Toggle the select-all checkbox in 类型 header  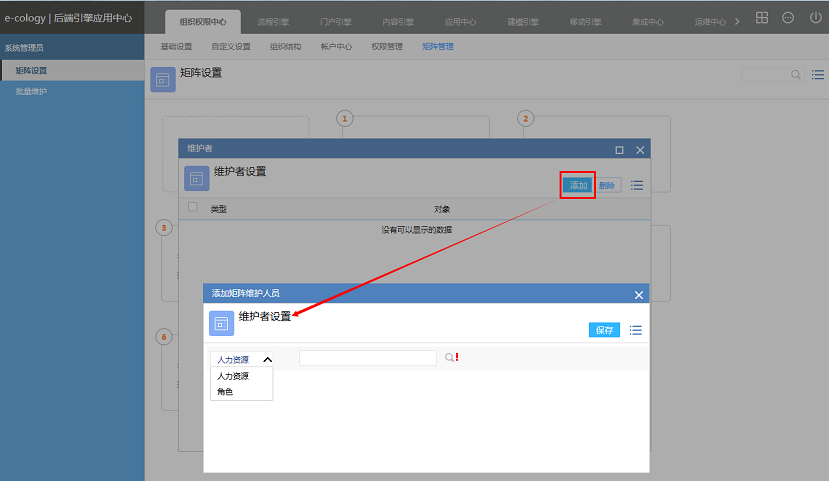coord(192,207)
